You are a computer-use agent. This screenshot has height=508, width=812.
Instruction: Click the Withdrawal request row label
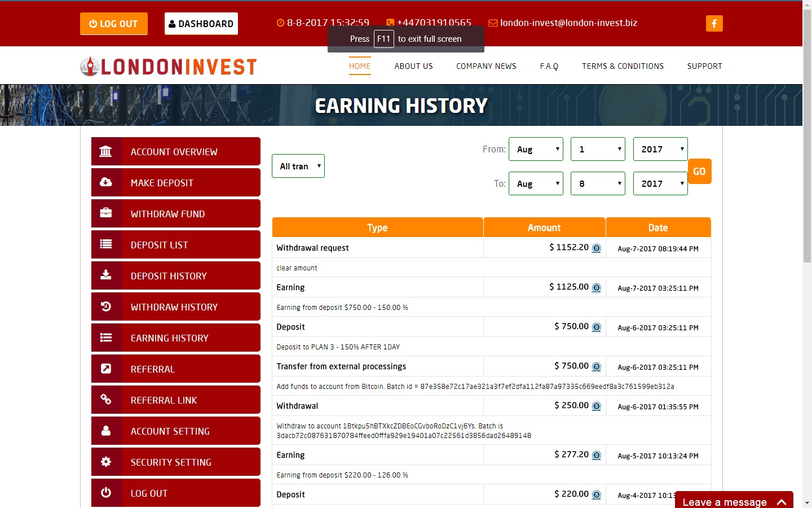coord(312,248)
